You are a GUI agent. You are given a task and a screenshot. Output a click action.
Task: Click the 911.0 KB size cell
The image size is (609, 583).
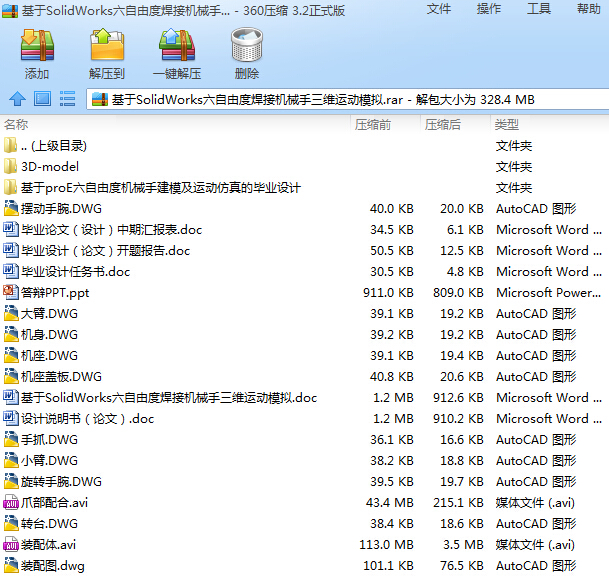click(388, 292)
